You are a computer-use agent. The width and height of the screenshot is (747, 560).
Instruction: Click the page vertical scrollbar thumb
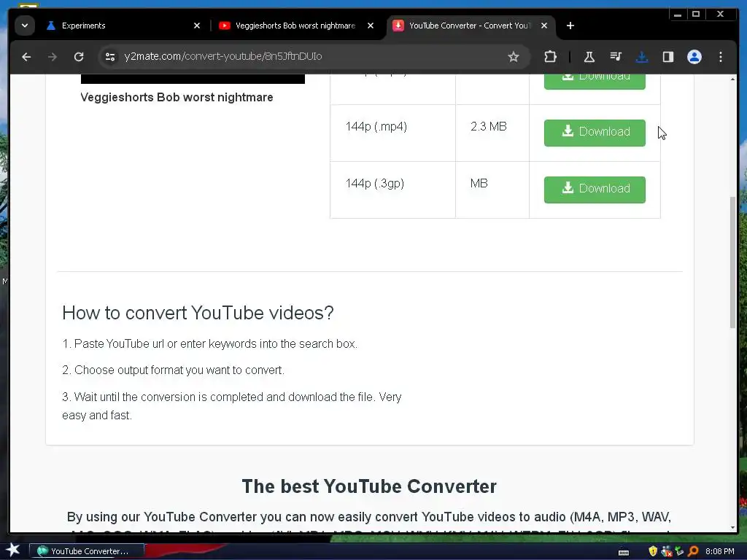(x=732, y=262)
